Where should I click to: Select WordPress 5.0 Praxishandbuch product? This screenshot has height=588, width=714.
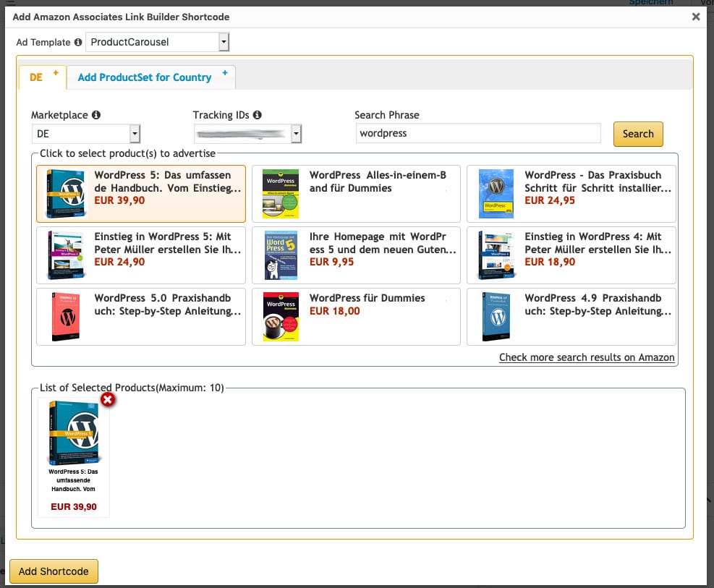pyautogui.click(x=141, y=317)
